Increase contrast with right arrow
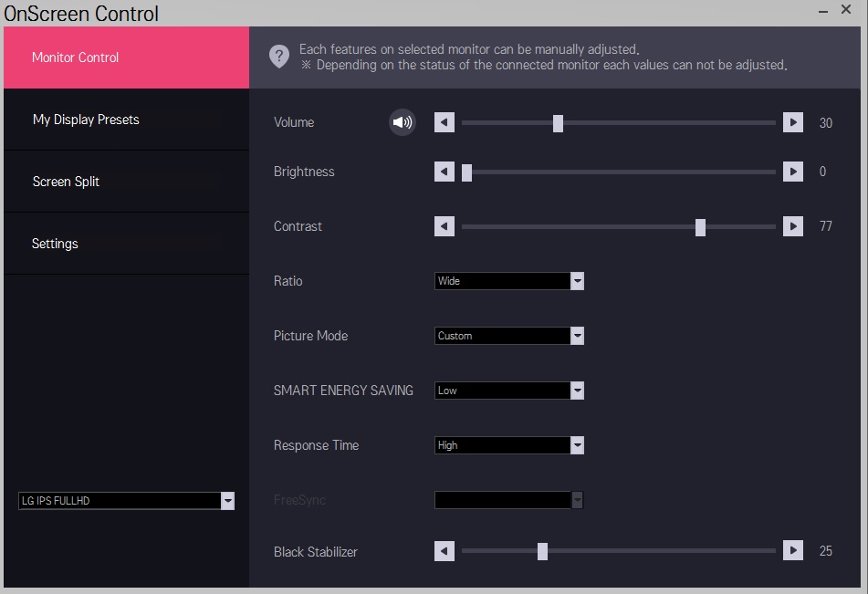This screenshot has height=594, width=868. [x=793, y=226]
